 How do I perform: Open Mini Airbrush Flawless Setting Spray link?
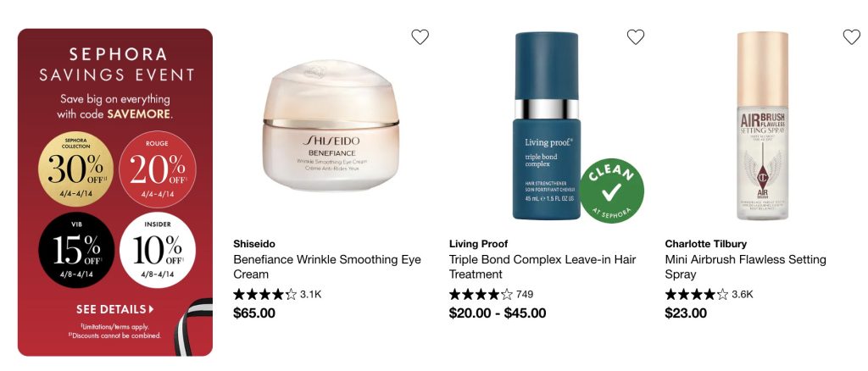tap(746, 267)
